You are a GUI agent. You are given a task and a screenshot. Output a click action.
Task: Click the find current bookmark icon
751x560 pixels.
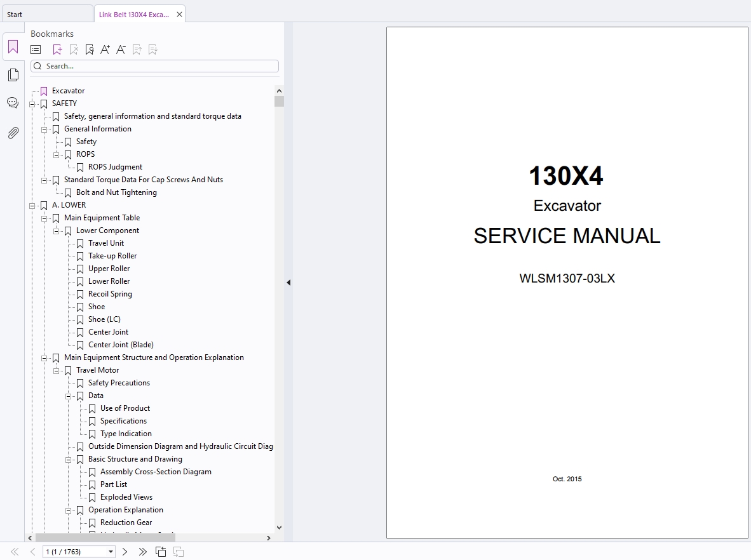click(x=89, y=50)
